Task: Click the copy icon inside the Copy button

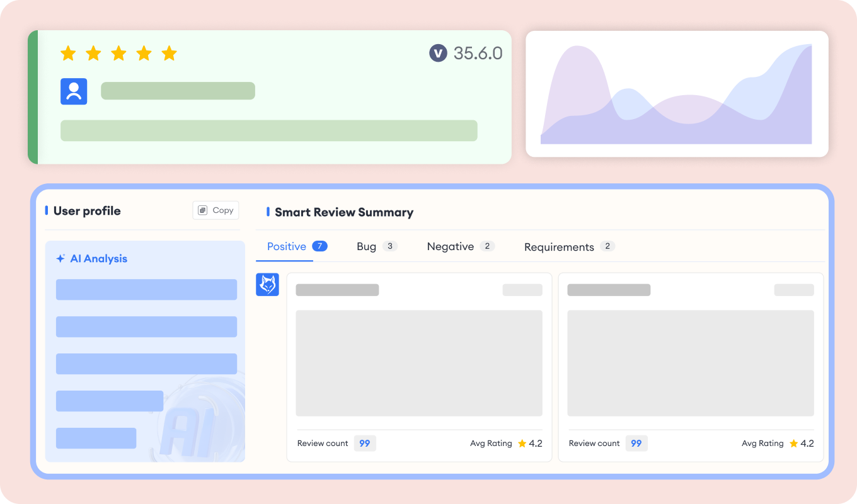Action: tap(202, 210)
